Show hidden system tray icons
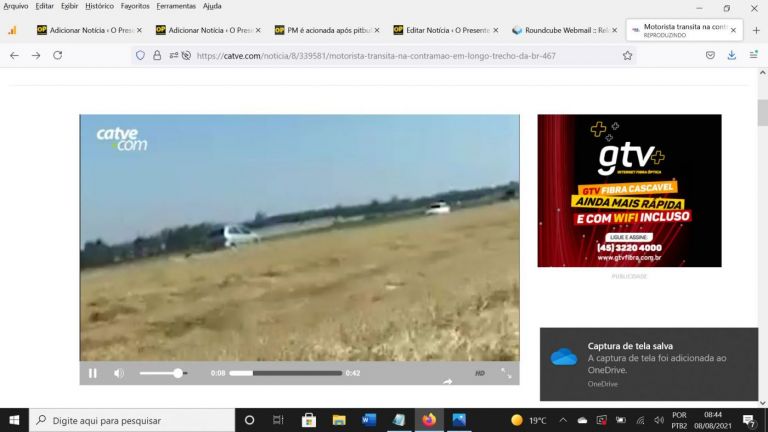 [563, 420]
